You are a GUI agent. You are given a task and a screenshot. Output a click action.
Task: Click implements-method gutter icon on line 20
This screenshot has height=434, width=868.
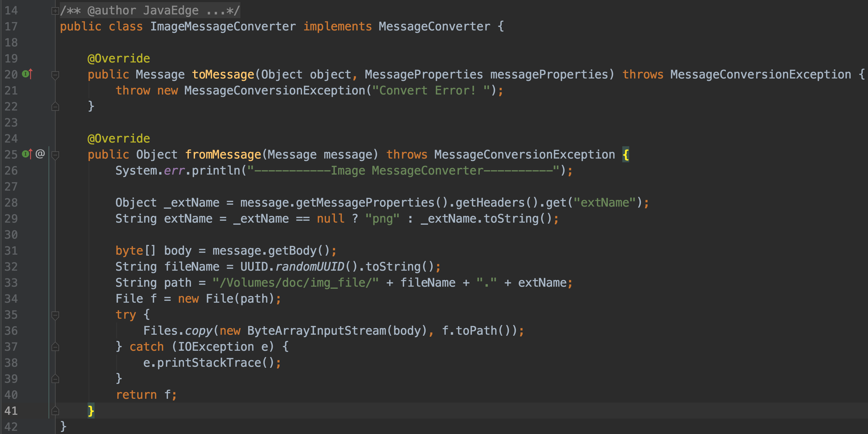pyautogui.click(x=27, y=74)
